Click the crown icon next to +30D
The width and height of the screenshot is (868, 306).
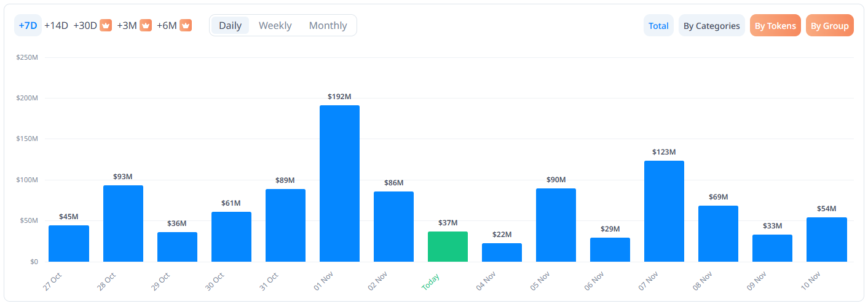pyautogui.click(x=106, y=25)
